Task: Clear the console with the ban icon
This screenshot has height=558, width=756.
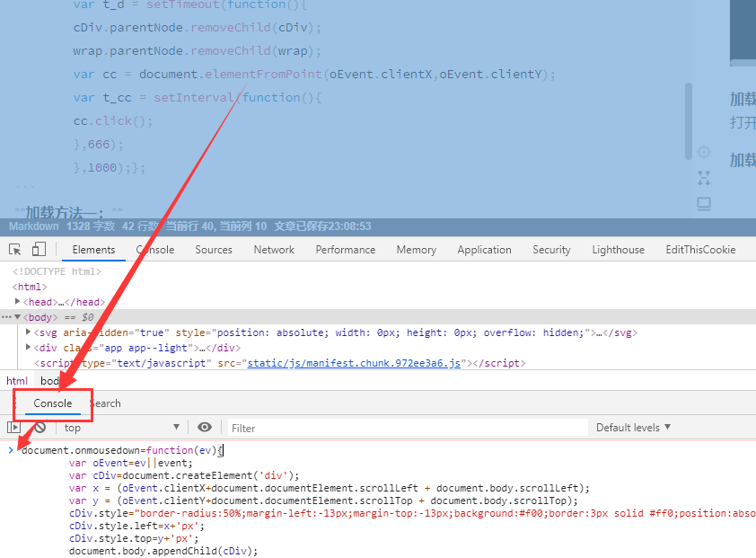Action: pos(40,427)
